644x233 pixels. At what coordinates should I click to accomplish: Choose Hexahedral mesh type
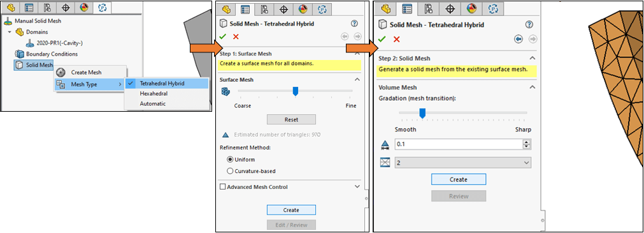pos(154,93)
